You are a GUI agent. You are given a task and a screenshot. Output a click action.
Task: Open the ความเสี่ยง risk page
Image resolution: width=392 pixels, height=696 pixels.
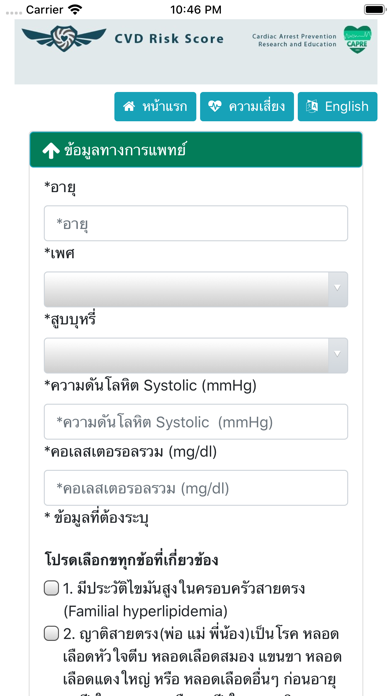247,107
